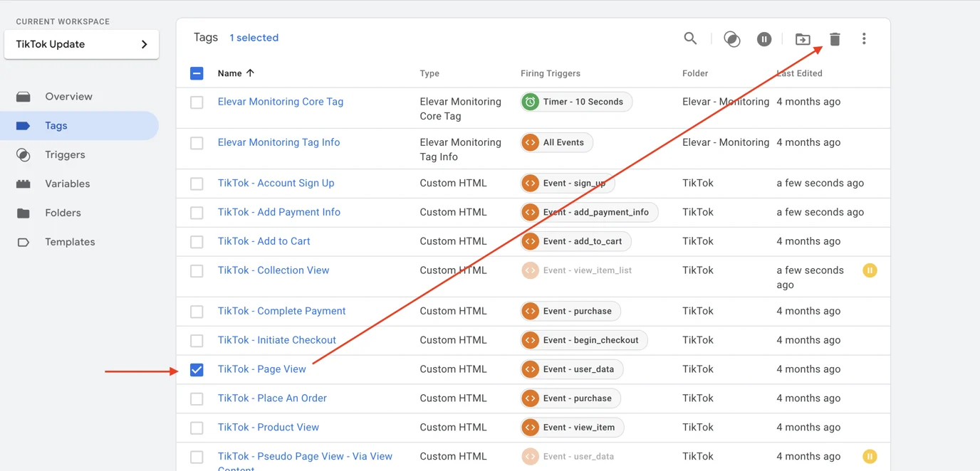
Task: Click the orange icon in All Events trigger
Action: tap(530, 142)
